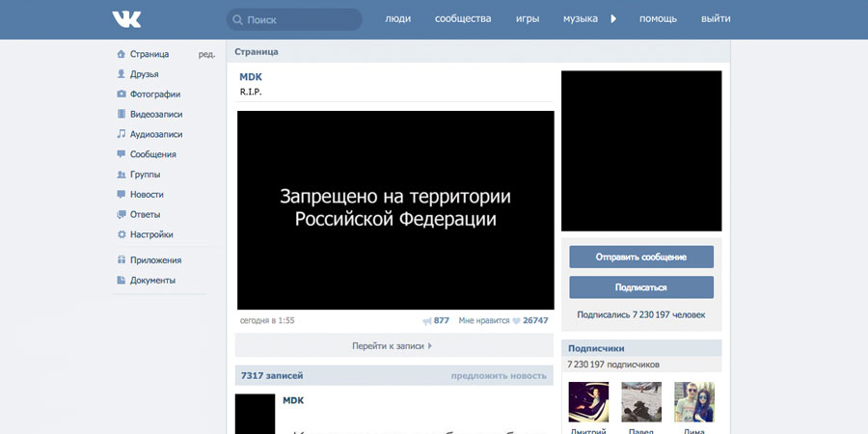This screenshot has height=434, width=868.
Task: Click the heart like icon near 26747
Action: point(517,320)
